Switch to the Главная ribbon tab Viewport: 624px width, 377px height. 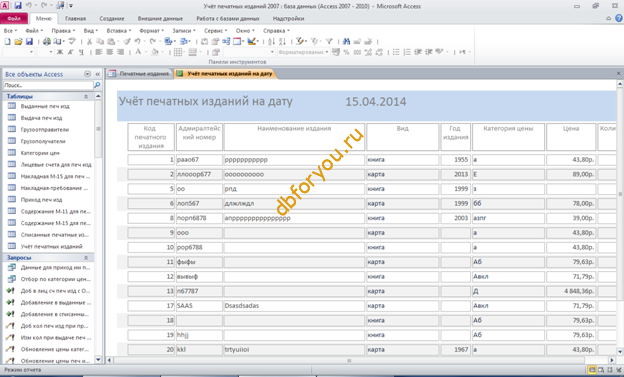[75, 18]
